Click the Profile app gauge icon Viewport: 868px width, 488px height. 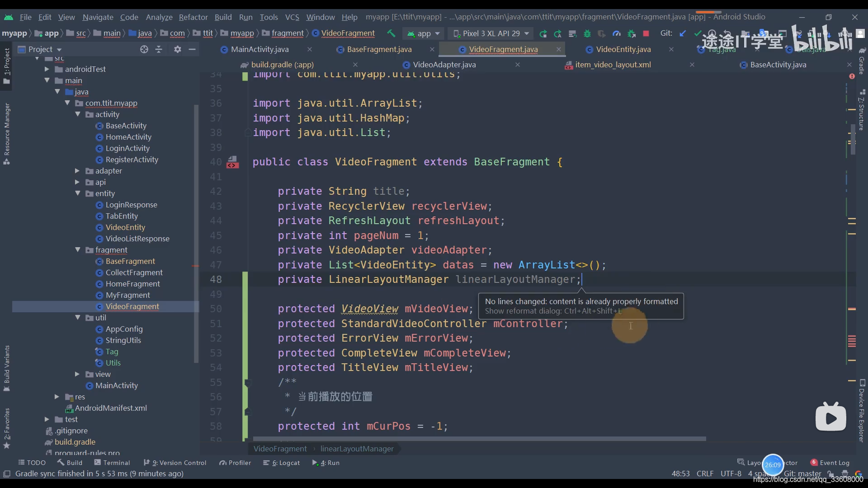coord(617,33)
